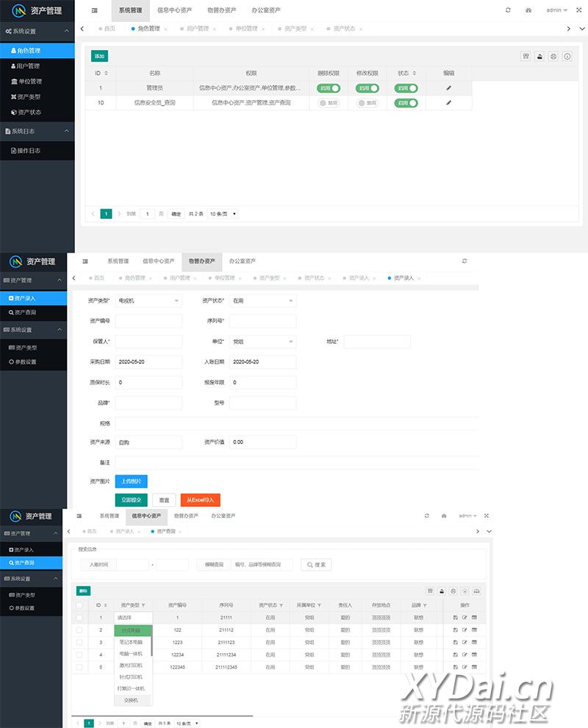
Task: Open the theme icon left of admin
Action: (x=528, y=10)
